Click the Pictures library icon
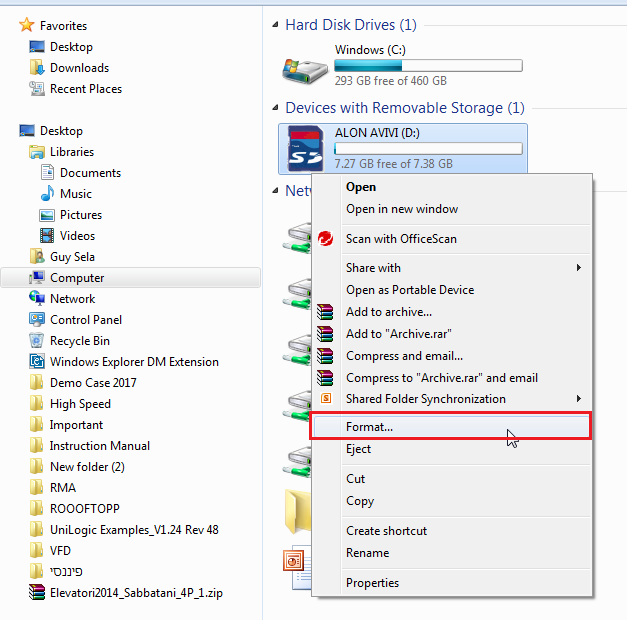Screen dimensions: 627x620 (x=47, y=215)
